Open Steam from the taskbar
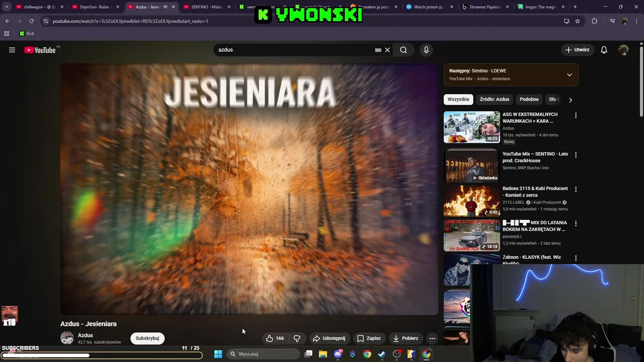The height and width of the screenshot is (362, 644). tap(382, 354)
